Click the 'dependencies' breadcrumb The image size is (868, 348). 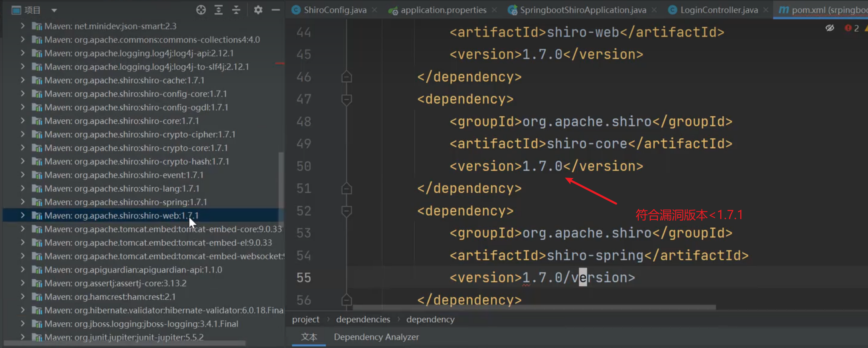pyautogui.click(x=363, y=320)
